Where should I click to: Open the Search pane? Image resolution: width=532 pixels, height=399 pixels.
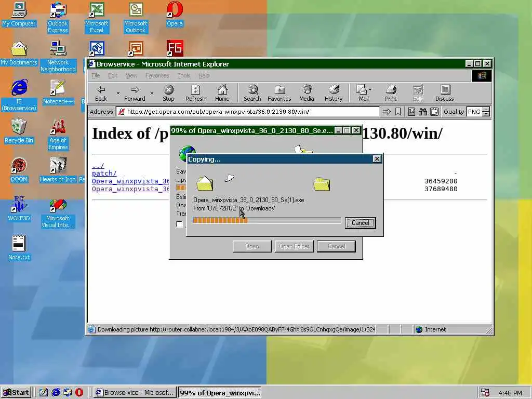pos(252,93)
